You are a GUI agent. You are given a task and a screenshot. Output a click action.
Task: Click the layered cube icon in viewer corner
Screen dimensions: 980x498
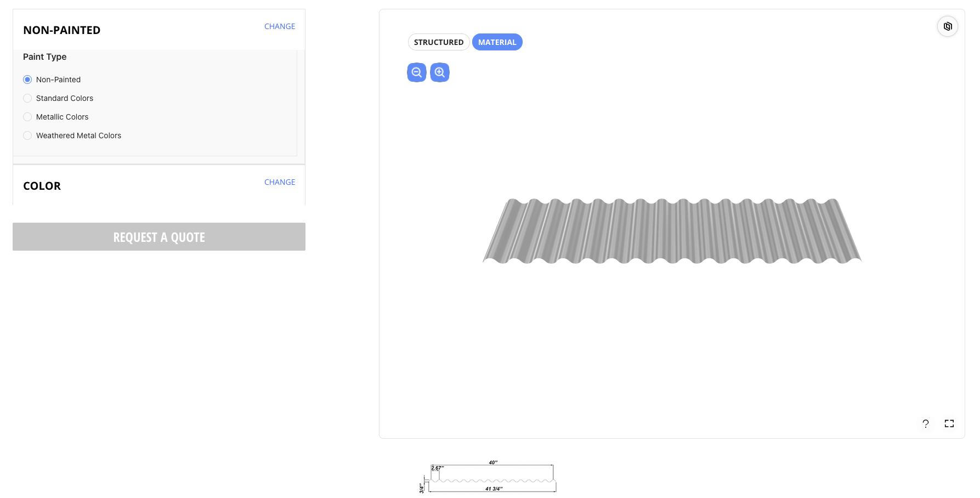point(948,26)
